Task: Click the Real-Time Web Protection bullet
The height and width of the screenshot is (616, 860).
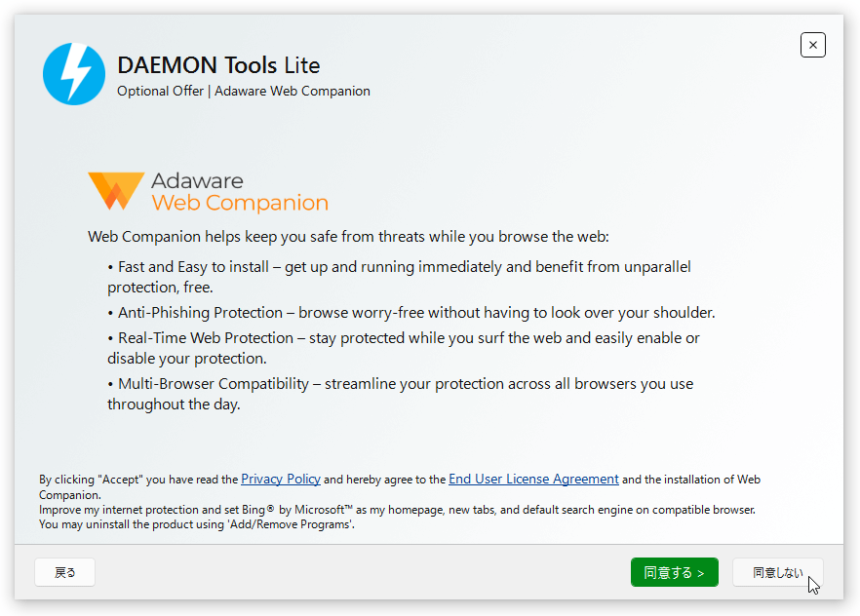Action: 404,348
